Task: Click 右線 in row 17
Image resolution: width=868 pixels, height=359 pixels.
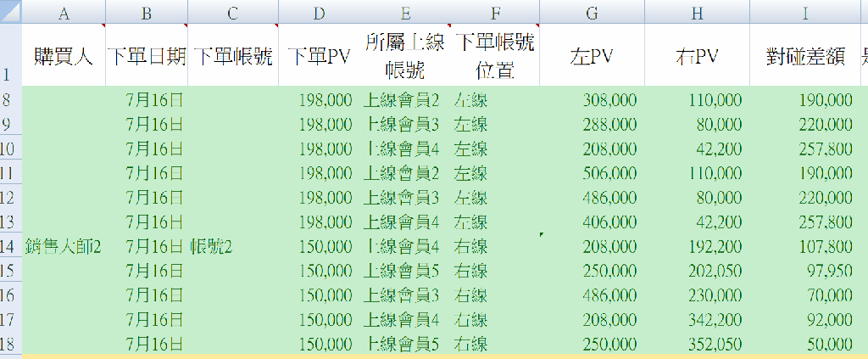Action: 470,319
